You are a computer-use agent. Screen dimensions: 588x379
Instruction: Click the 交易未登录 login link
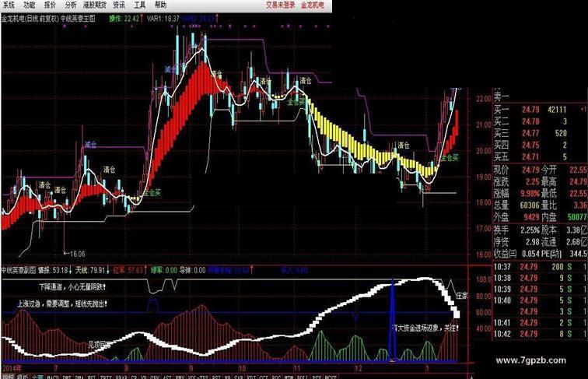pos(281,5)
